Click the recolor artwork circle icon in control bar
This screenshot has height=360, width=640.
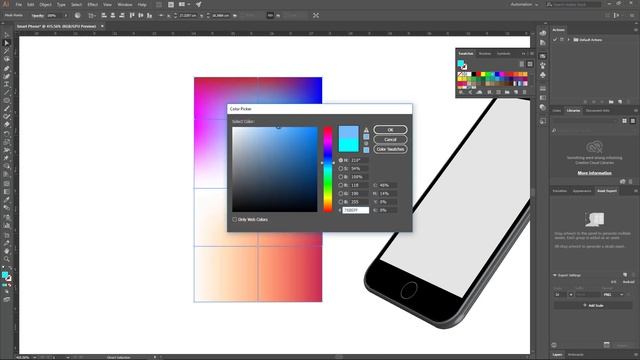(x=78, y=16)
